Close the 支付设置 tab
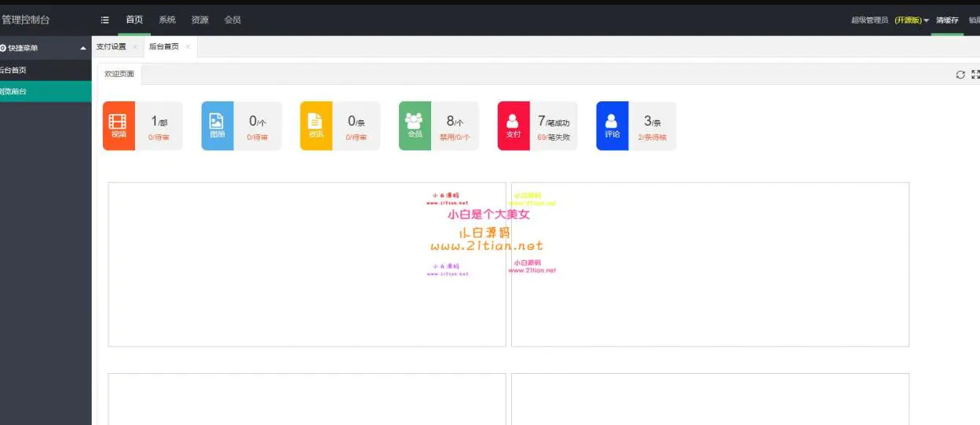Viewport: 980px width, 425px height. tap(135, 47)
